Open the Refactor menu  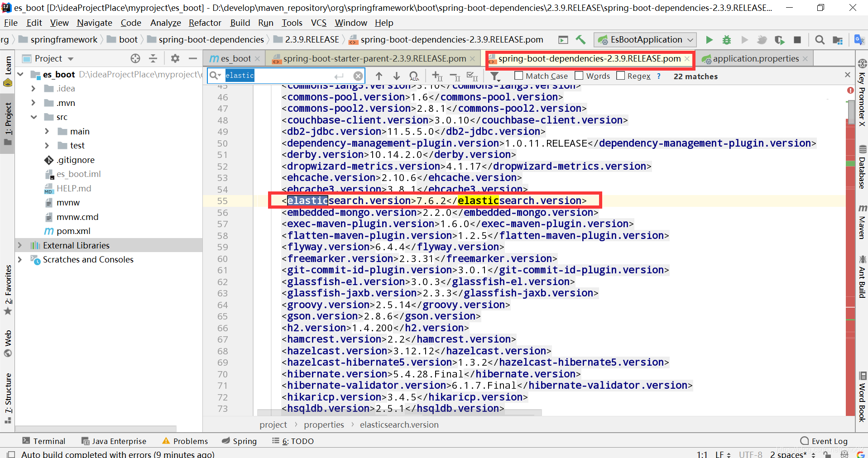tap(205, 23)
